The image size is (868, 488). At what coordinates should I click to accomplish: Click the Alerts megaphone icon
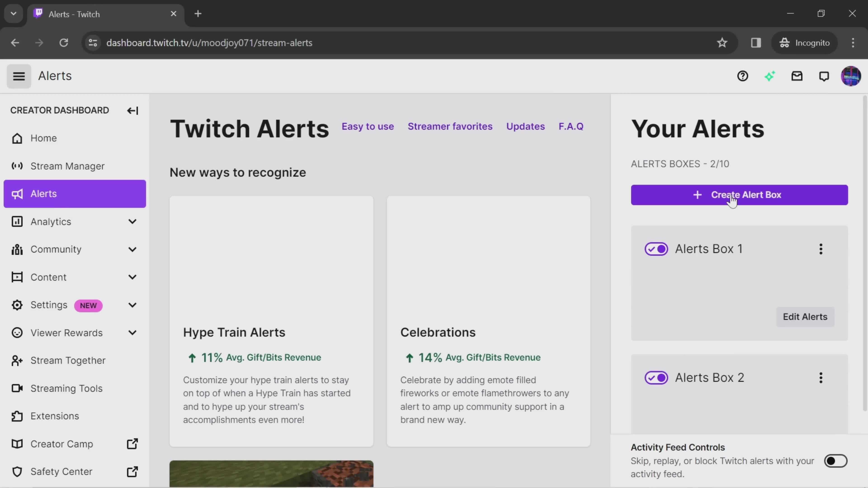point(17,194)
